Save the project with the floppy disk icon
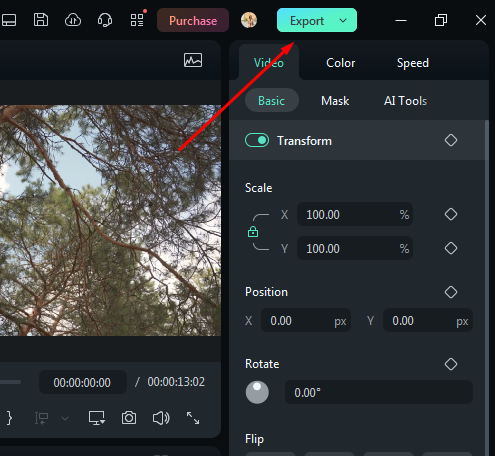The height and width of the screenshot is (456, 495). (41, 20)
